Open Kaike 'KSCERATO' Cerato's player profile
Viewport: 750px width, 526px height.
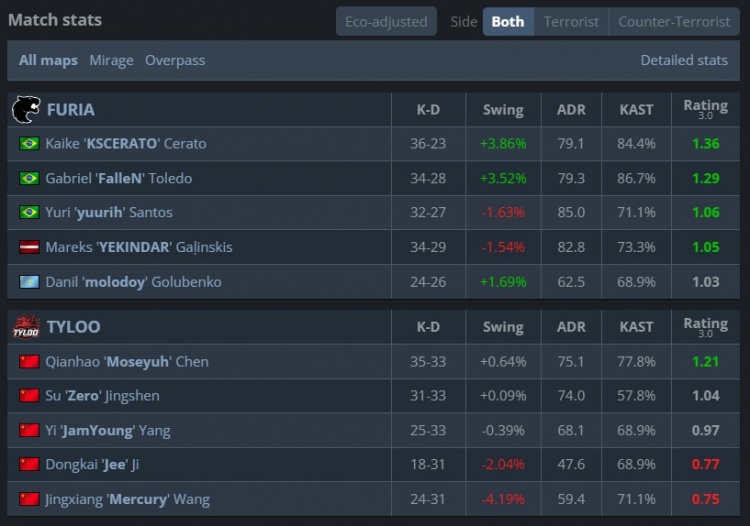pos(126,144)
